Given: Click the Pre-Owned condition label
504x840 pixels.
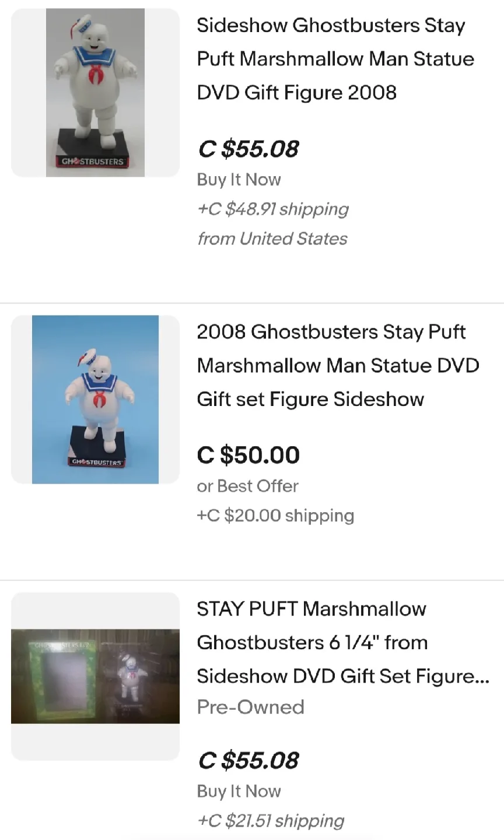Looking at the screenshot, I should pyautogui.click(x=250, y=707).
